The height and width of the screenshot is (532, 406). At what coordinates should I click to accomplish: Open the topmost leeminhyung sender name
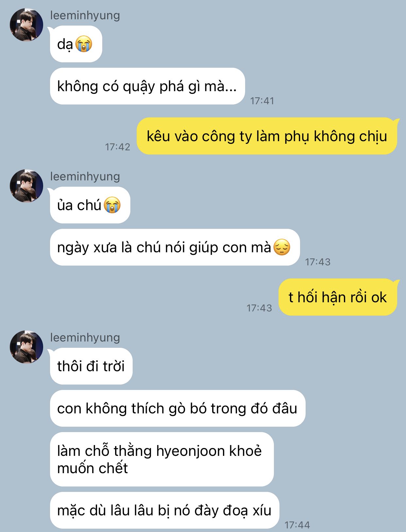pyautogui.click(x=85, y=15)
